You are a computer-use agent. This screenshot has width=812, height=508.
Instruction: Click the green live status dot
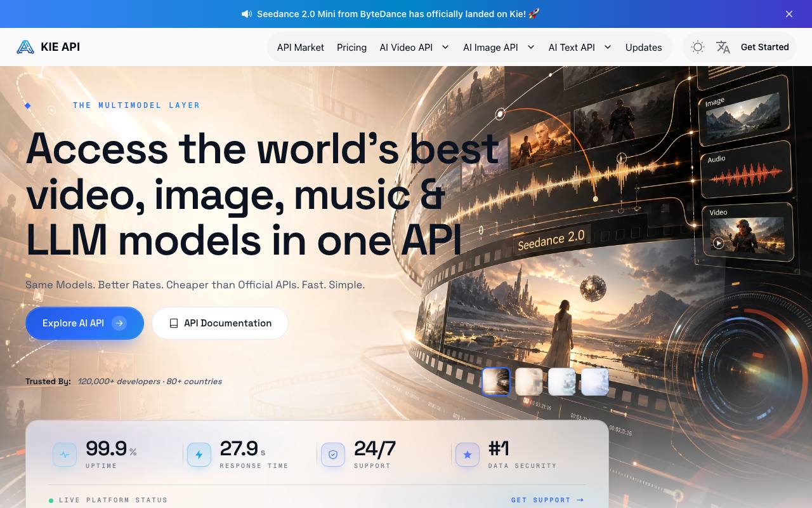[x=51, y=501]
